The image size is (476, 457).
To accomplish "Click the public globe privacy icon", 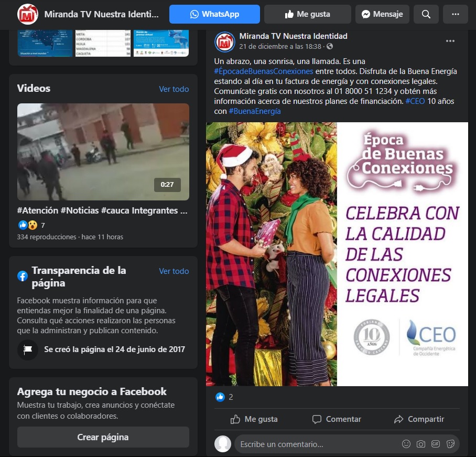I will click(330, 47).
